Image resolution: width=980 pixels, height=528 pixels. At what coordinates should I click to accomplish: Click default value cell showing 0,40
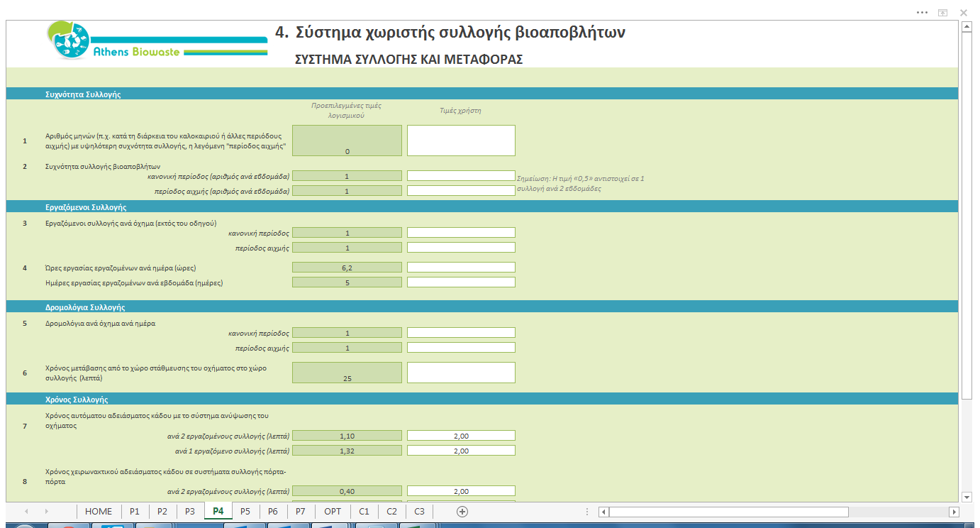pyautogui.click(x=347, y=491)
